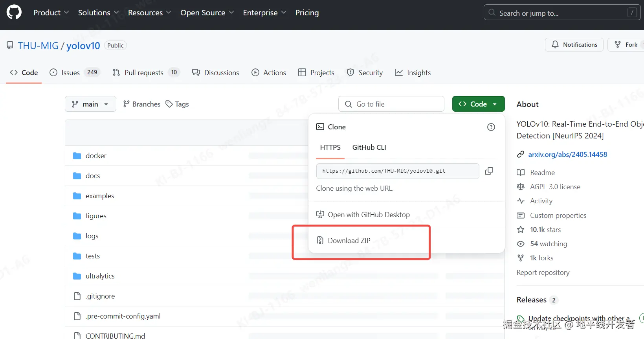Click the Clone terminal icon

pos(320,127)
